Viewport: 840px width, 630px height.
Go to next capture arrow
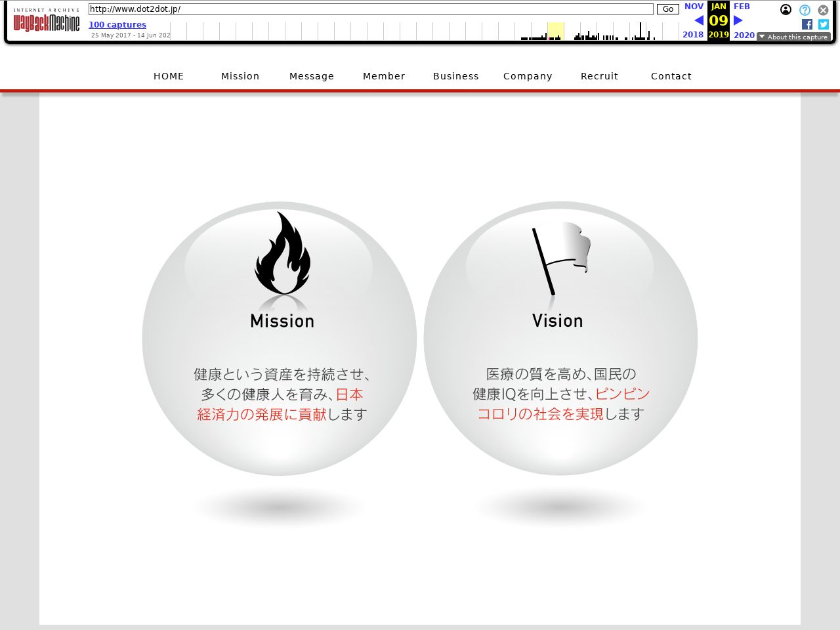coord(738,20)
